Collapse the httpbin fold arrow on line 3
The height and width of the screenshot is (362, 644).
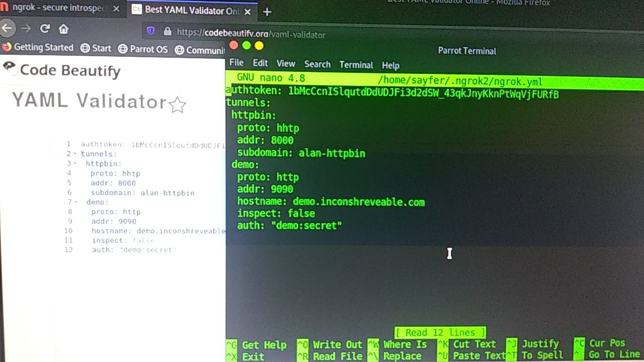tap(75, 163)
